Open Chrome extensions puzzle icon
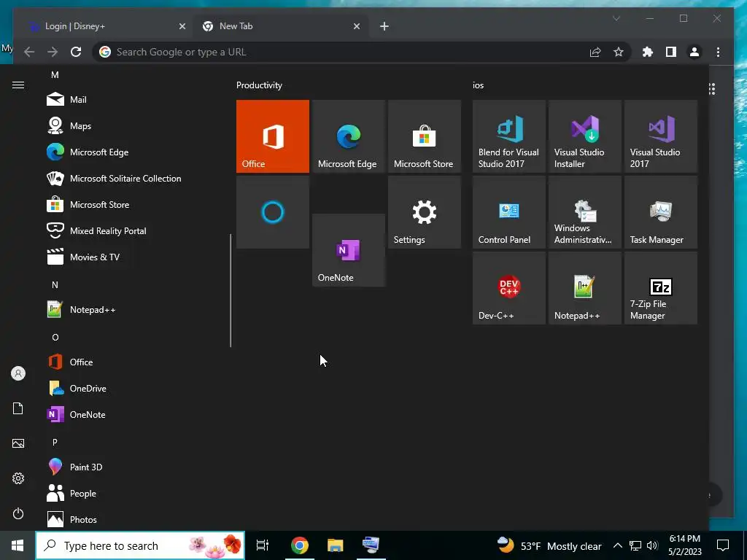Image resolution: width=747 pixels, height=560 pixels. (648, 52)
